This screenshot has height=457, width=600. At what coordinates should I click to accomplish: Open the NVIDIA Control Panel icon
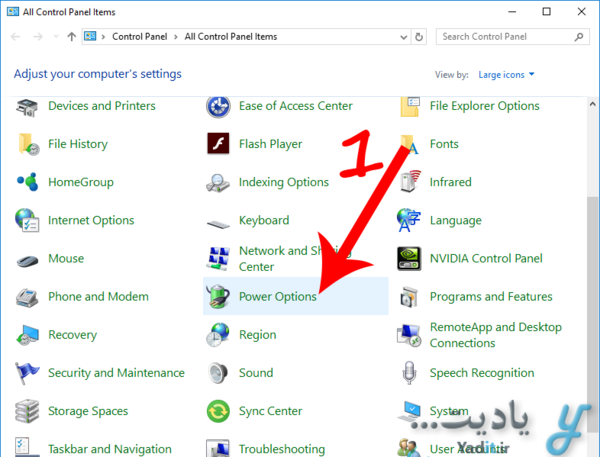tap(409, 258)
